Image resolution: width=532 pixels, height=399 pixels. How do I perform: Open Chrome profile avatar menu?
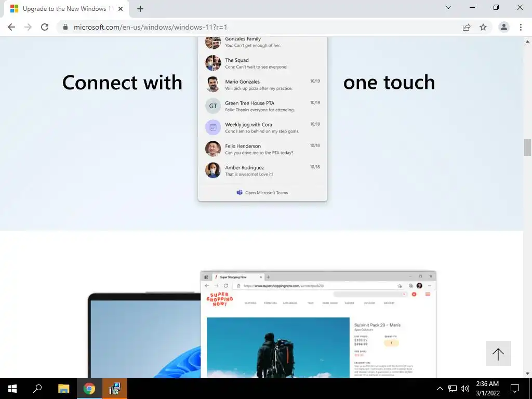pyautogui.click(x=504, y=27)
